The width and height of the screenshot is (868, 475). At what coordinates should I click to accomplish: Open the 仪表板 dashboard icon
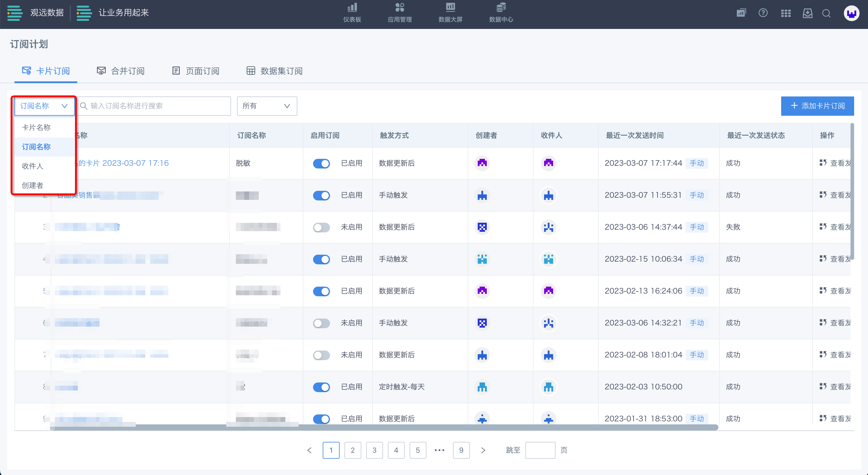(x=352, y=13)
